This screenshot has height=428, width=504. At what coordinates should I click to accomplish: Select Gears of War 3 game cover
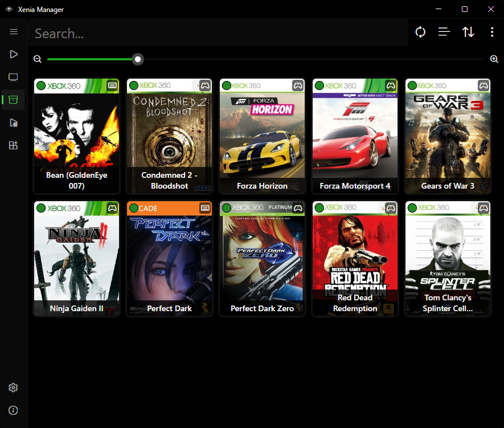(448, 136)
